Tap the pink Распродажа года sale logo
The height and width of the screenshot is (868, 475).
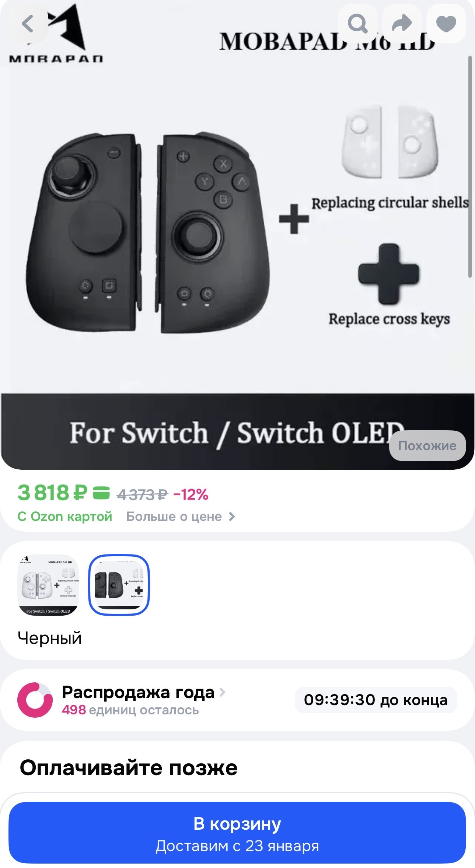pyautogui.click(x=35, y=700)
